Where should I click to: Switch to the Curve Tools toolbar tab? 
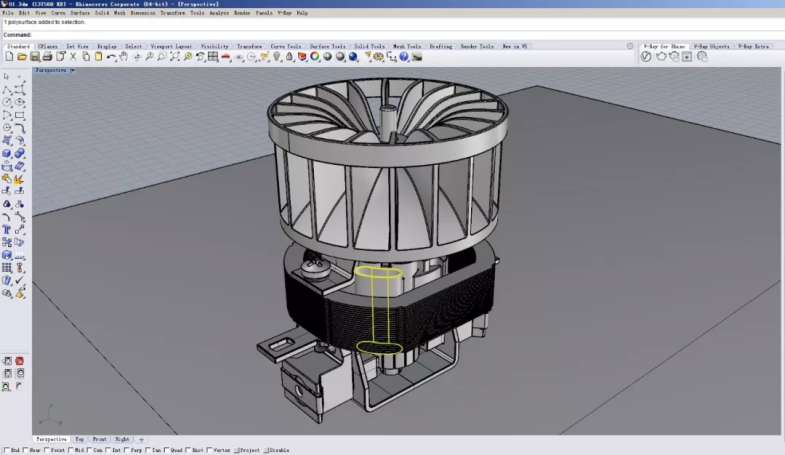[285, 46]
